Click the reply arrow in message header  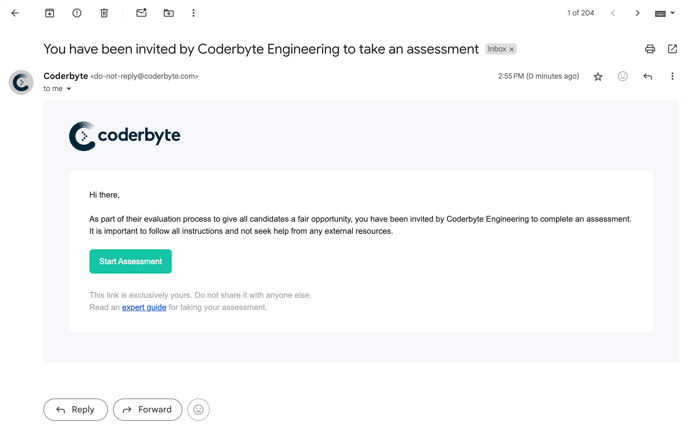[648, 77]
